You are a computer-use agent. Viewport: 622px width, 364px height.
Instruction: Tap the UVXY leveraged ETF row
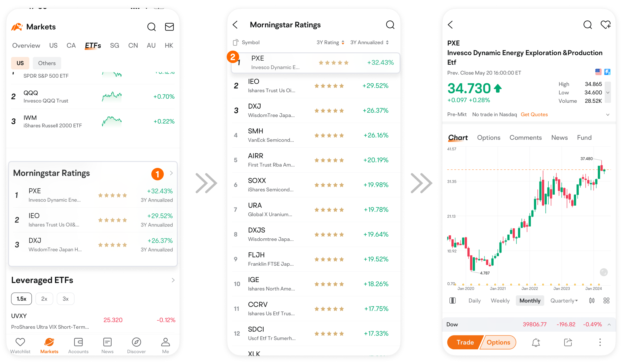point(93,321)
